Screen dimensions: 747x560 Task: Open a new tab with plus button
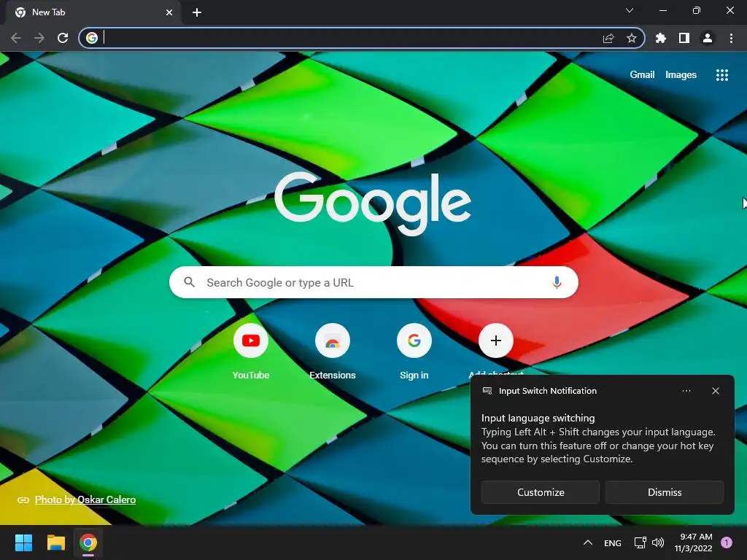(x=197, y=12)
